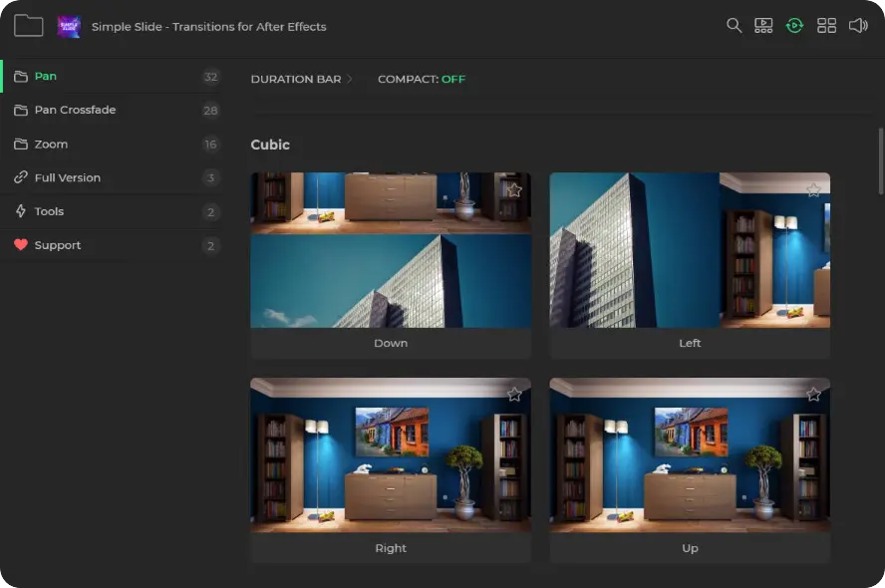885x588 pixels.
Task: Click the video preview filmstrip icon
Action: click(763, 26)
